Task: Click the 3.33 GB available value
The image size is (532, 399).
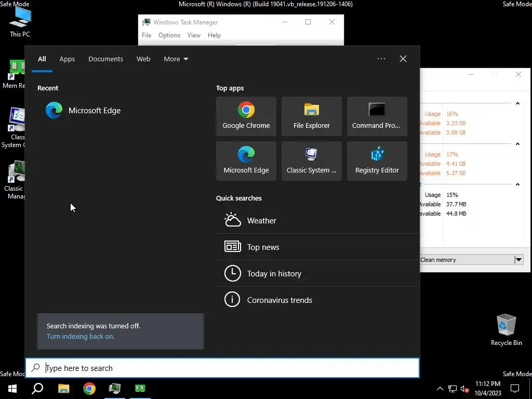Action: [x=456, y=123]
